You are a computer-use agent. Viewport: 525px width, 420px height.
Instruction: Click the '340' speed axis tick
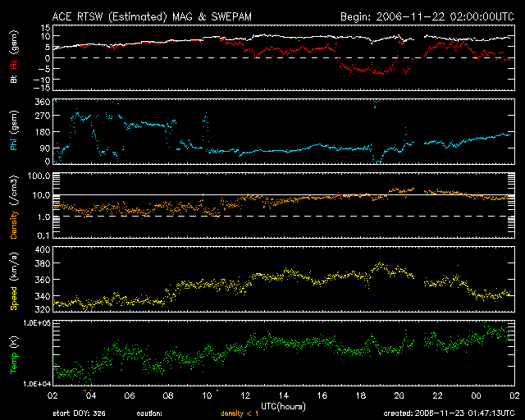43,296
